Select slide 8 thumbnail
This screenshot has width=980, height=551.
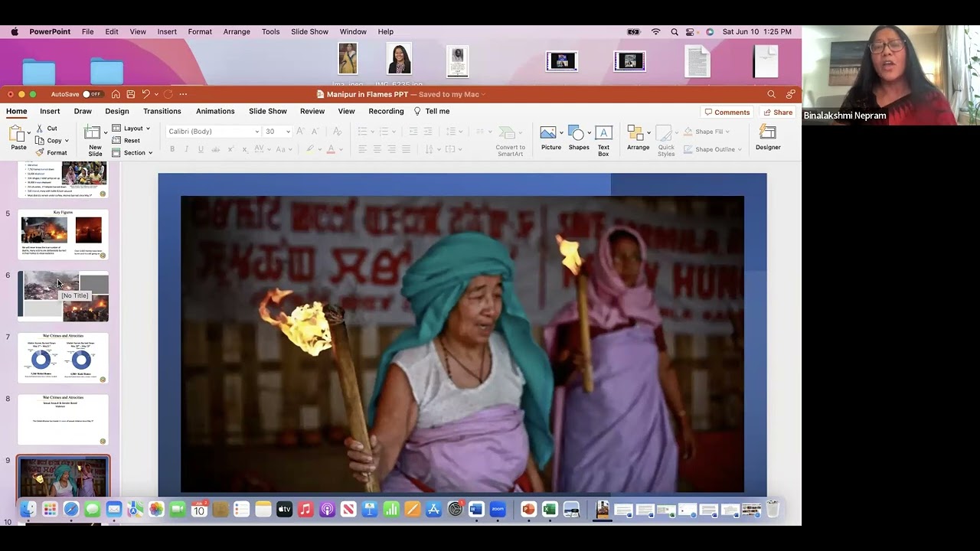tap(63, 419)
